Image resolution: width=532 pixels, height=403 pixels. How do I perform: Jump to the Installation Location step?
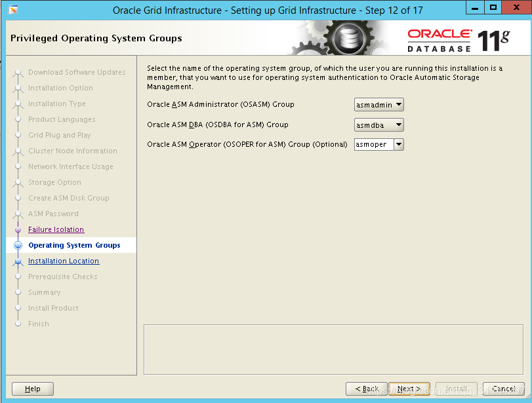[64, 261]
